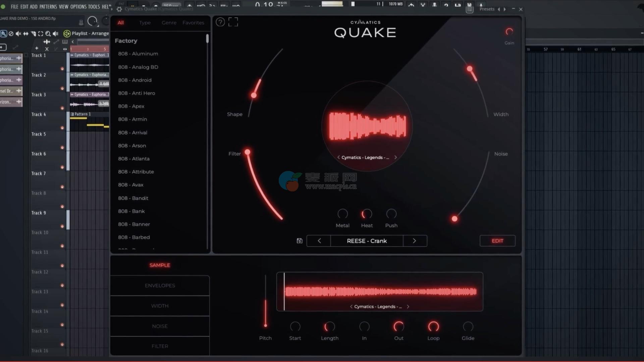Click right Presets arrow in plugin title bar
Viewport: 644px width, 362px height.
504,9
